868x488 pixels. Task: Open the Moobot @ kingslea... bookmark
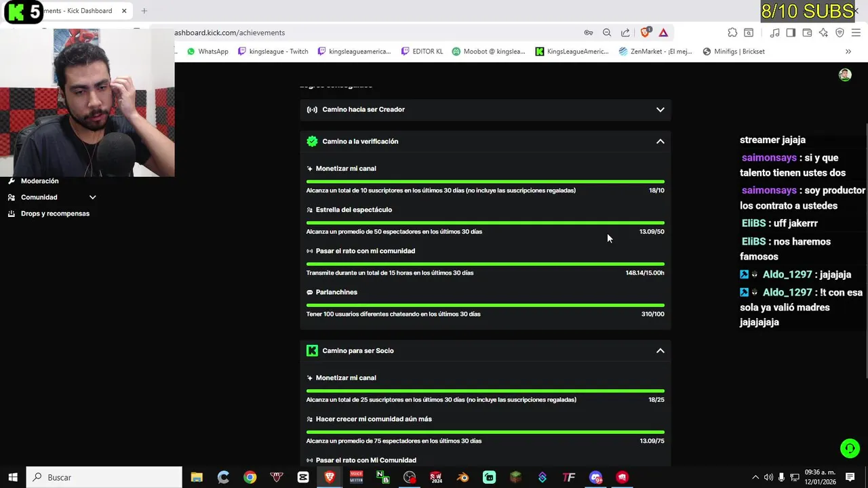coord(488,52)
